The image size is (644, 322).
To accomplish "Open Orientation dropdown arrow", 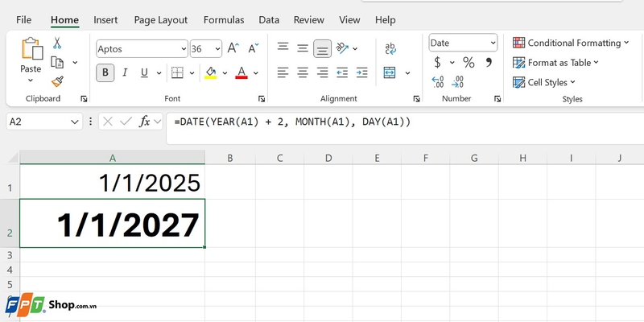I will pos(355,48).
